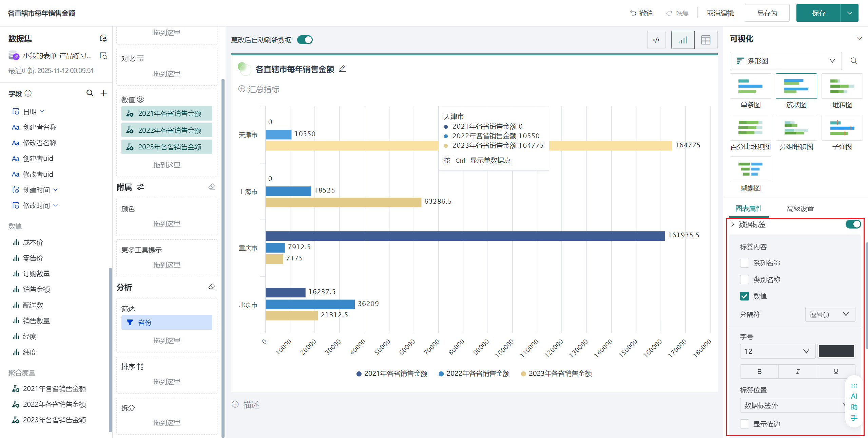Toggle auto-refresh data switch
The width and height of the screenshot is (868, 438).
click(x=305, y=40)
